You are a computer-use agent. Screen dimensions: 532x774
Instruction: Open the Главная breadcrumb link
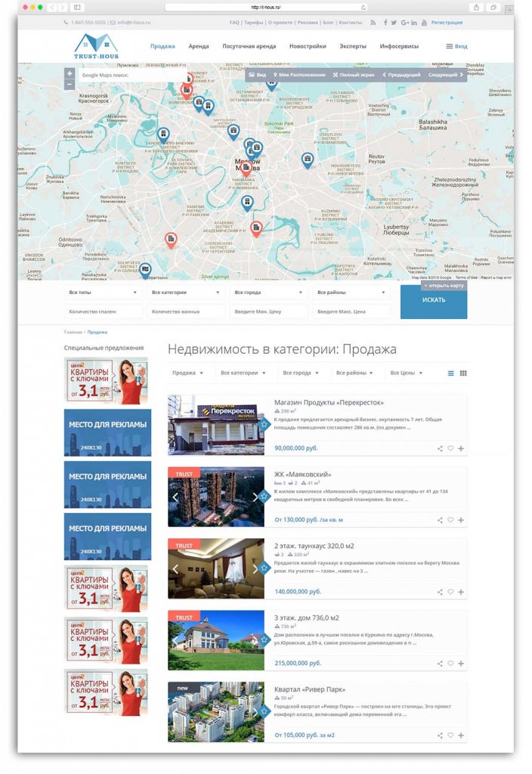pyautogui.click(x=73, y=333)
